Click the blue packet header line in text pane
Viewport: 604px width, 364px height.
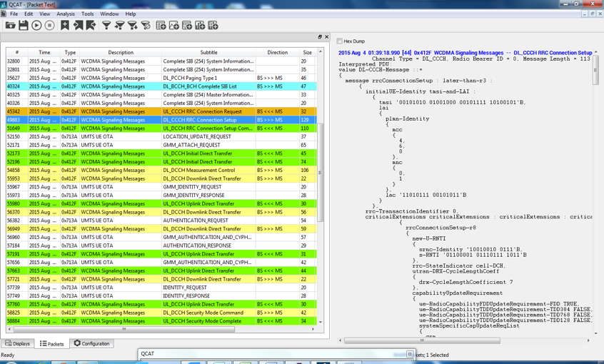coord(465,53)
